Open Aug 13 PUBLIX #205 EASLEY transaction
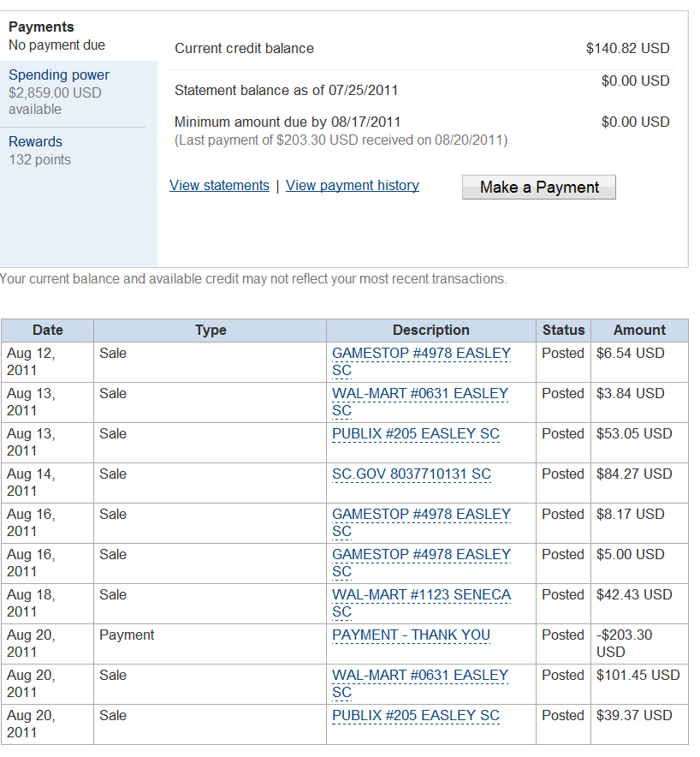700x757 pixels. coord(415,433)
